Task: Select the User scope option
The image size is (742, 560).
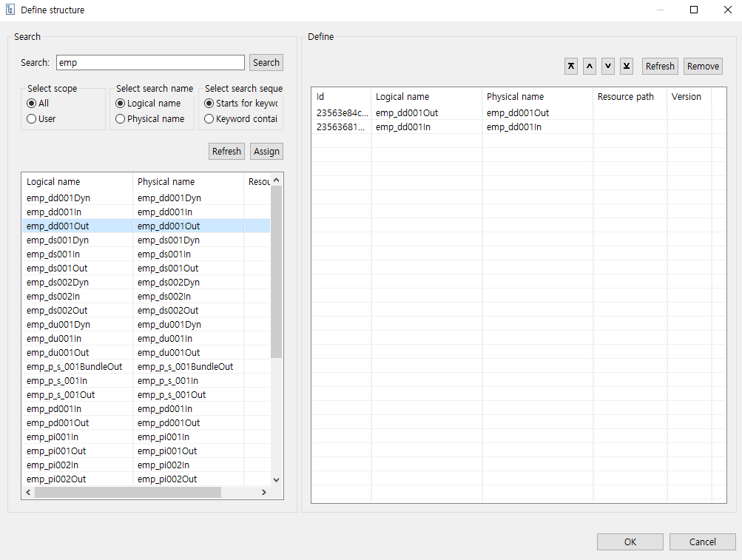Action: pyautogui.click(x=32, y=119)
